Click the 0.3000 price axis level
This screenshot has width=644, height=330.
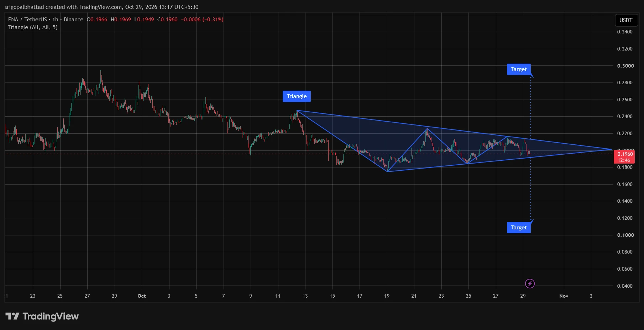625,66
